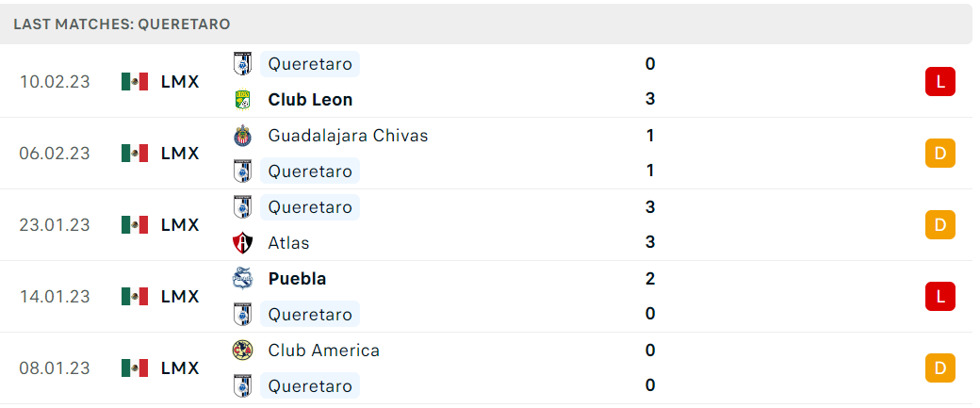Click the Club America crest icon
The height and width of the screenshot is (408, 980).
click(x=242, y=350)
